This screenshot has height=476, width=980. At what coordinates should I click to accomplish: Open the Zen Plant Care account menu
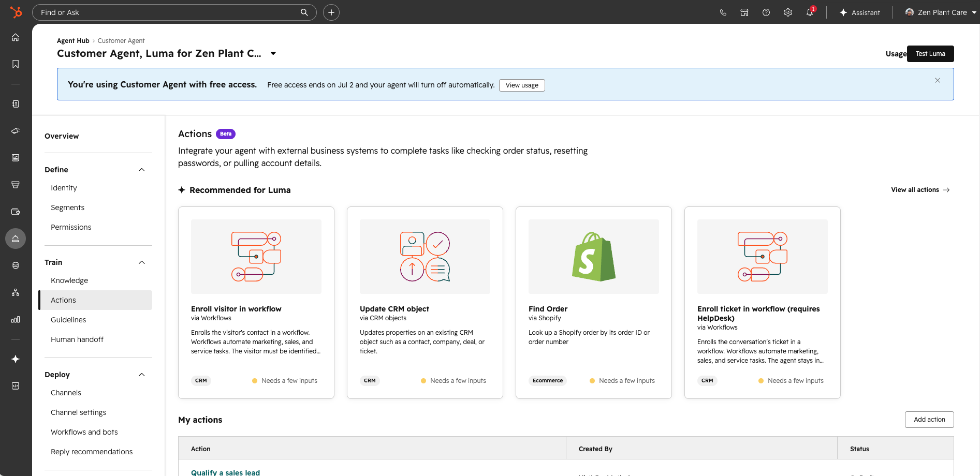(940, 12)
